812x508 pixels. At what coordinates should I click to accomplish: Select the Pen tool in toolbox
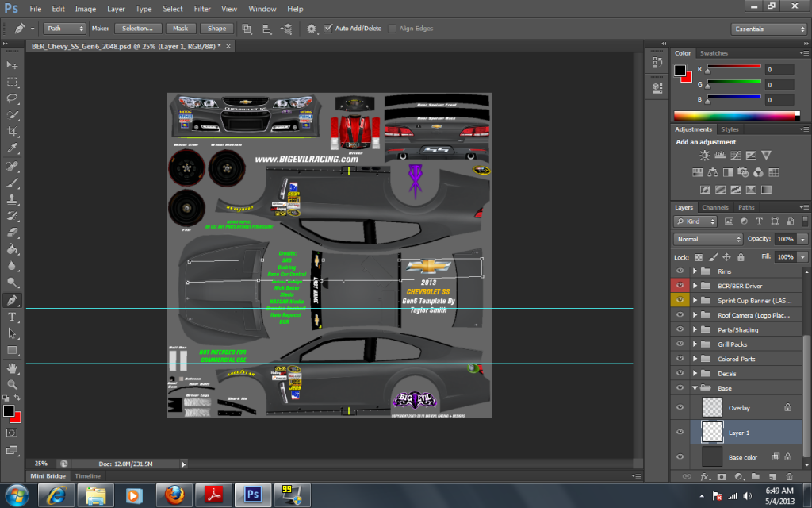[12, 300]
